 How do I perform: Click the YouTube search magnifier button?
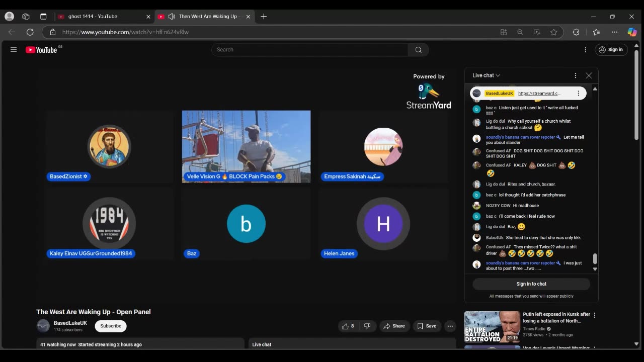pos(418,50)
